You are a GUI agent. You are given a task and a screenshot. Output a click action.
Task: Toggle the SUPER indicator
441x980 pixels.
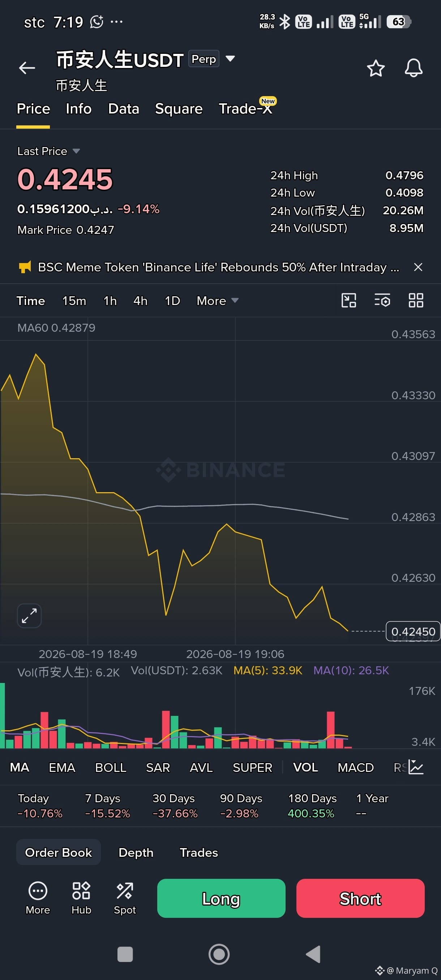252,767
